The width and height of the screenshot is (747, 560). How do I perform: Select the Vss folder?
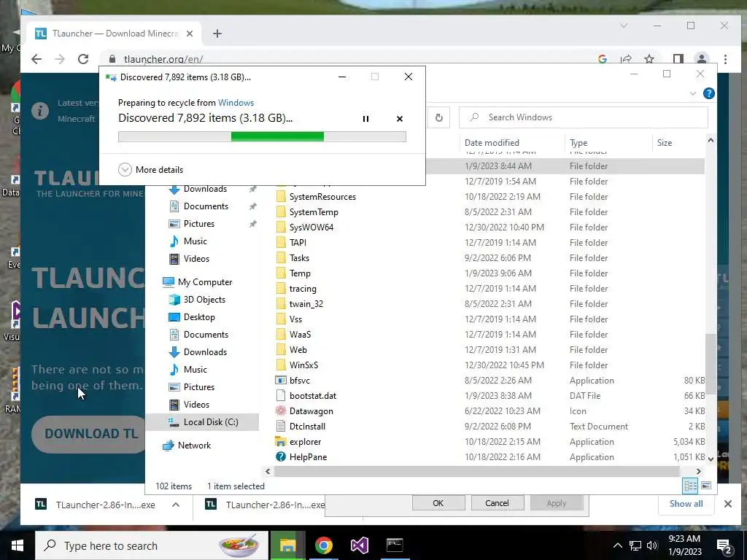[295, 319]
